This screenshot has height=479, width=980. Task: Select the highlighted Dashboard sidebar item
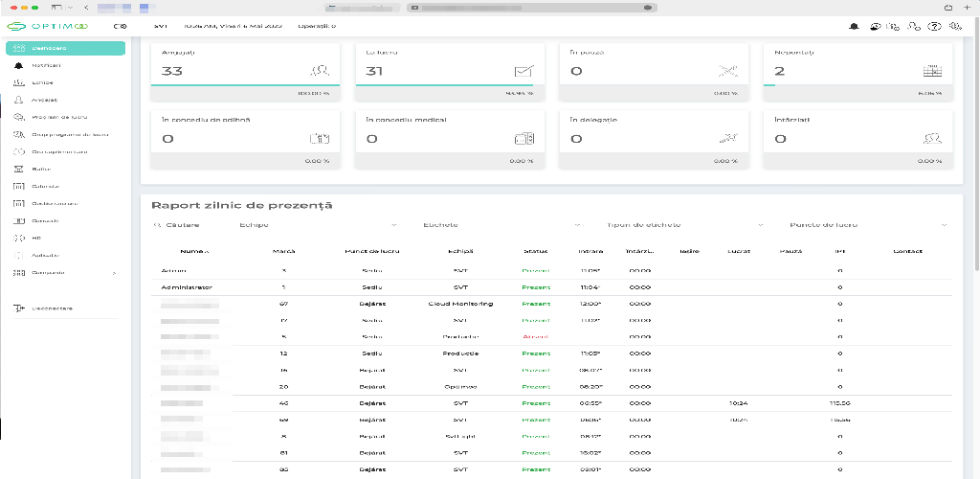[x=66, y=48]
